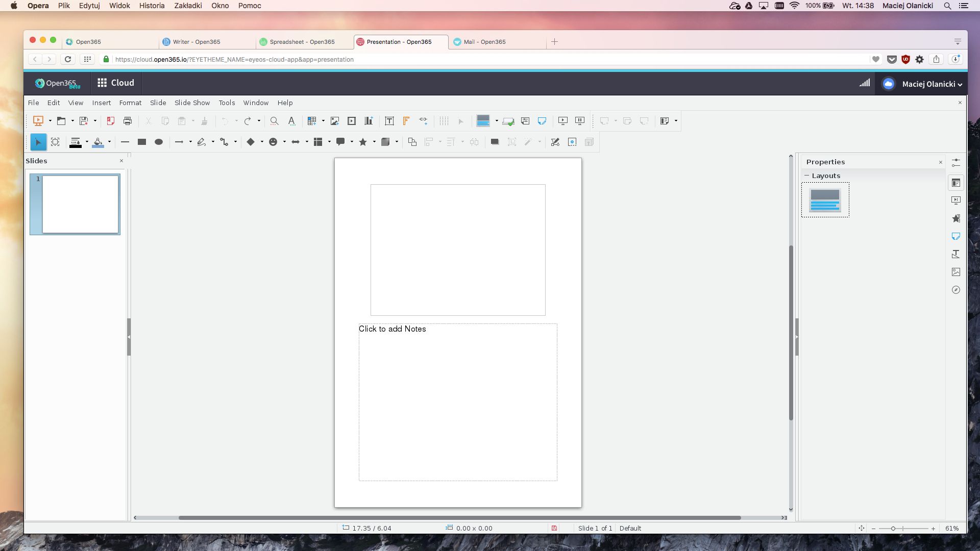The image size is (980, 551).
Task: Select the Ellipse shape tool
Action: [x=159, y=142]
